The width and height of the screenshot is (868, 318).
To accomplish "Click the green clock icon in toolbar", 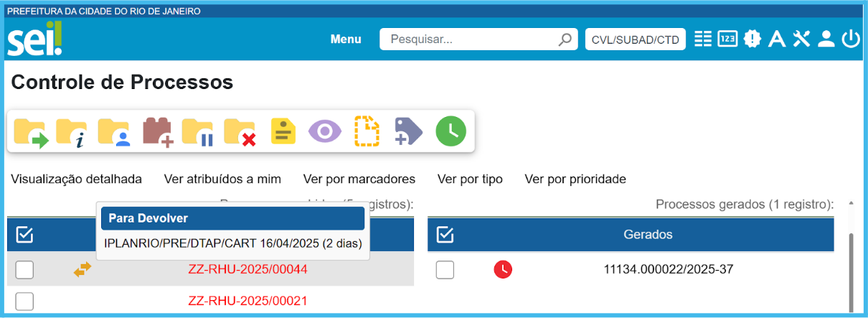I will (450, 131).
